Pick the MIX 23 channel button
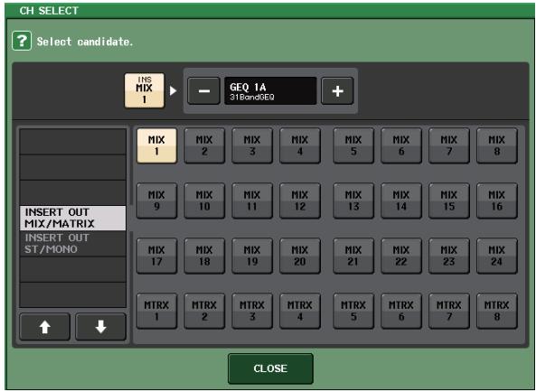536x392 pixels. coord(449,256)
